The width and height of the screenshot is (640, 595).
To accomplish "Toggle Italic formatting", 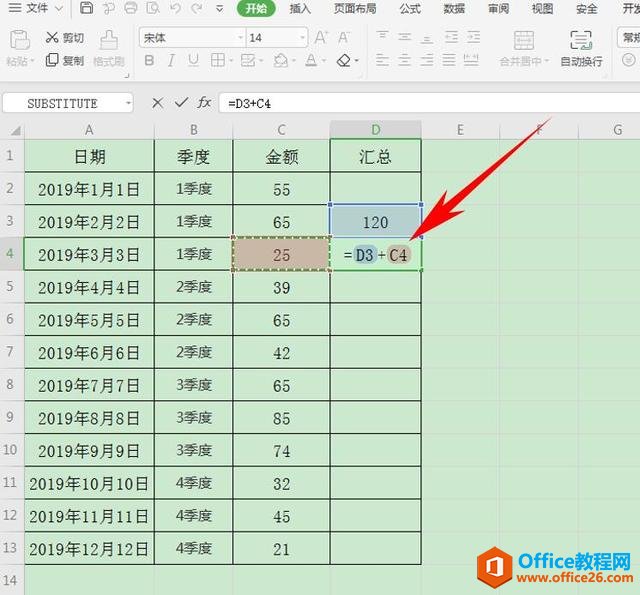I will 171,61.
